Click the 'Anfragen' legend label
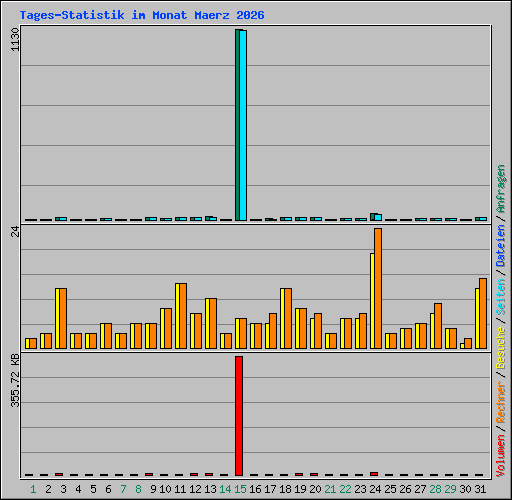This screenshot has width=512, height=500. 500,189
